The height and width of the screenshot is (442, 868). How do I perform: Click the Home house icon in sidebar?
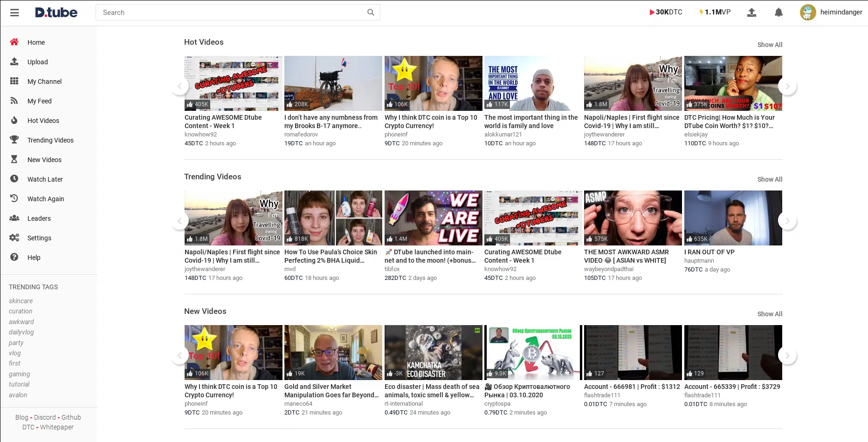[x=14, y=42]
